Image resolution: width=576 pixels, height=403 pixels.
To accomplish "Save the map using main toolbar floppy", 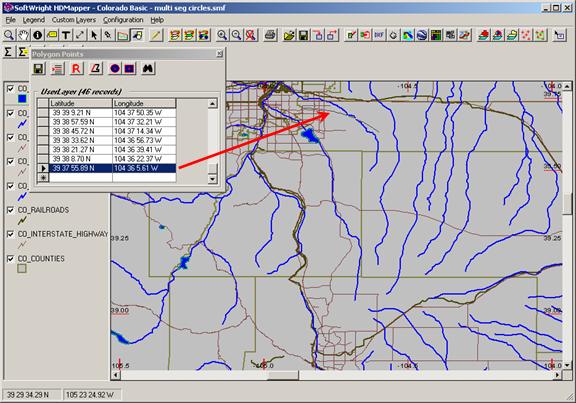I will 303,35.
